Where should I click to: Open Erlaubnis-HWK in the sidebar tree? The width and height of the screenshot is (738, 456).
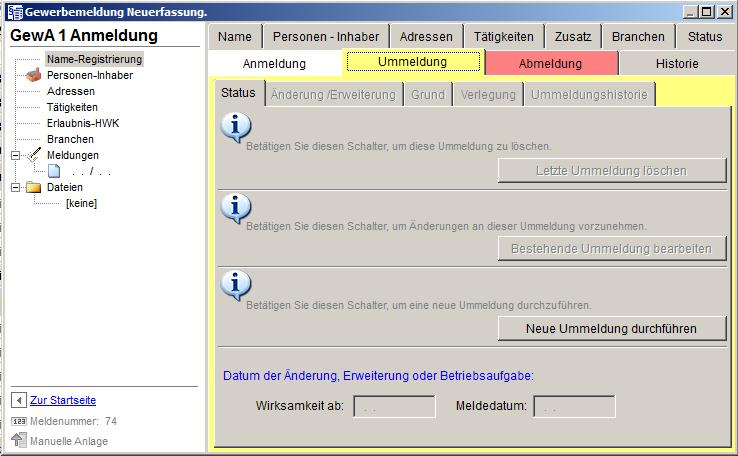[x=82, y=123]
